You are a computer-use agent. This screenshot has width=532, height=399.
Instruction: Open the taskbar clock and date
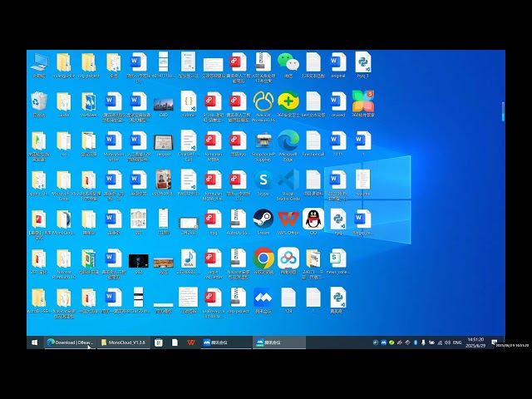point(475,342)
